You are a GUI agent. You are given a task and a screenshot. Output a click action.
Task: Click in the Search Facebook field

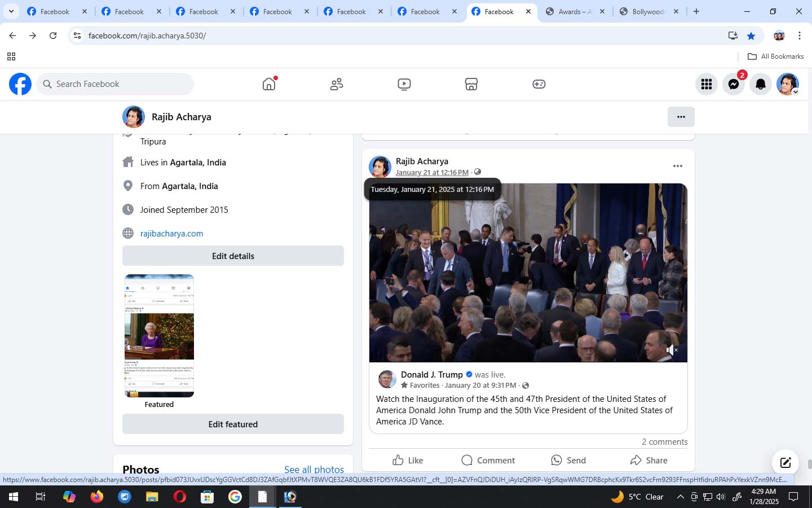[x=116, y=84]
